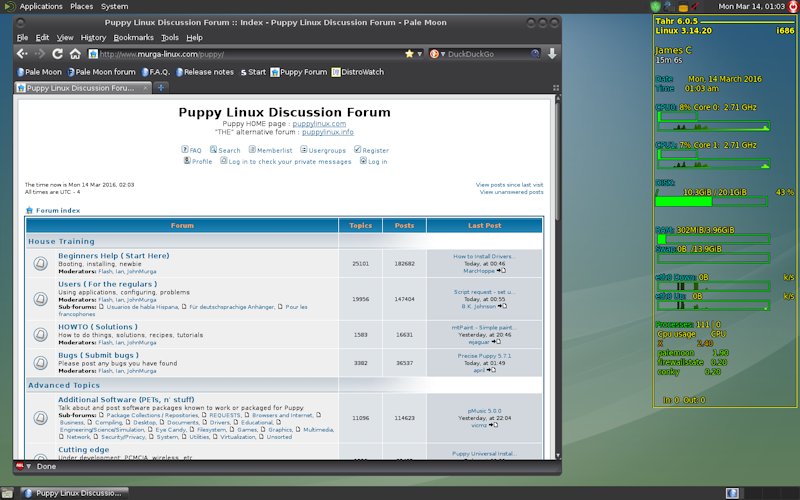The image size is (800, 500).
Task: Follow the puppylinux.info alternative forum link
Action: (x=328, y=132)
